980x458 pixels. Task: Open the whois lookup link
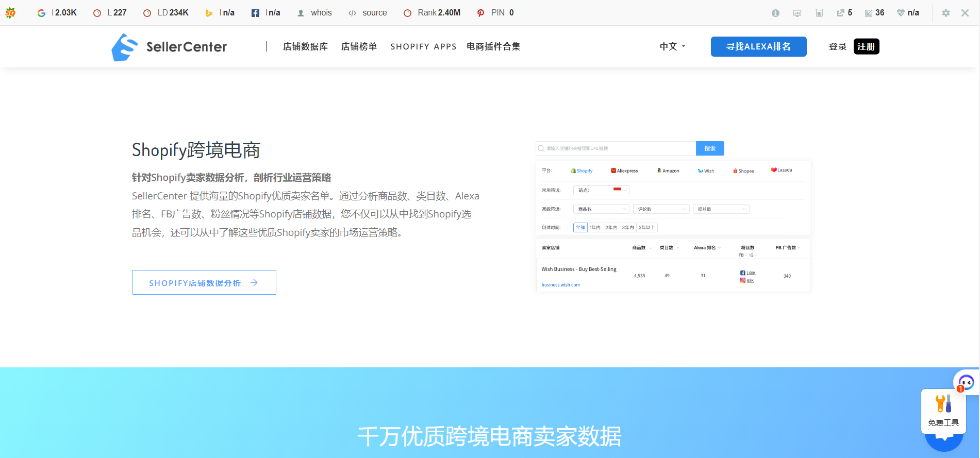point(314,13)
